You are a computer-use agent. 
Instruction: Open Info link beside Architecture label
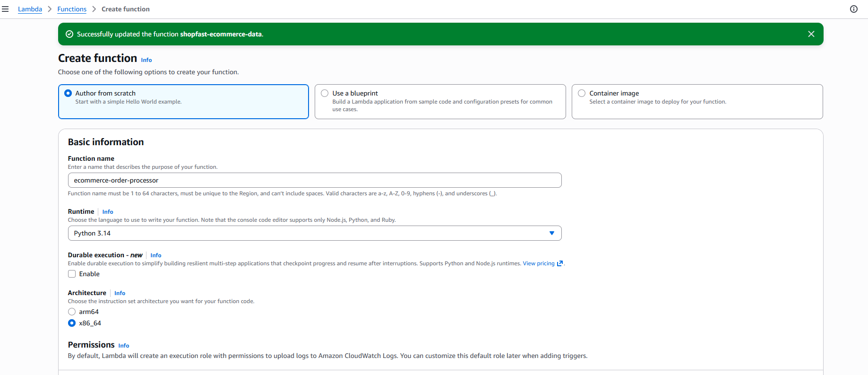click(x=120, y=293)
